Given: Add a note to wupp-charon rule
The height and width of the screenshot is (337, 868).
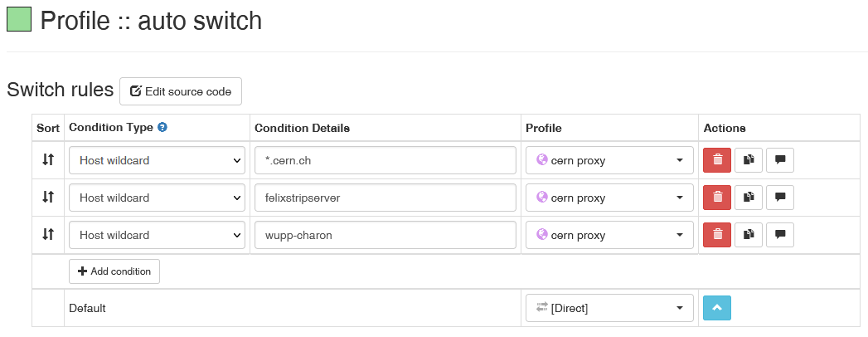Looking at the screenshot, I should [x=779, y=235].
